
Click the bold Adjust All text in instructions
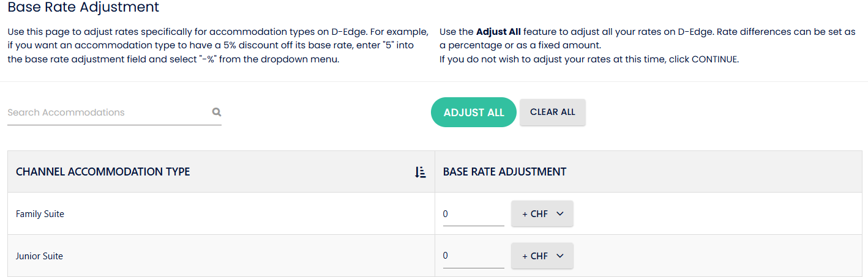pos(498,32)
